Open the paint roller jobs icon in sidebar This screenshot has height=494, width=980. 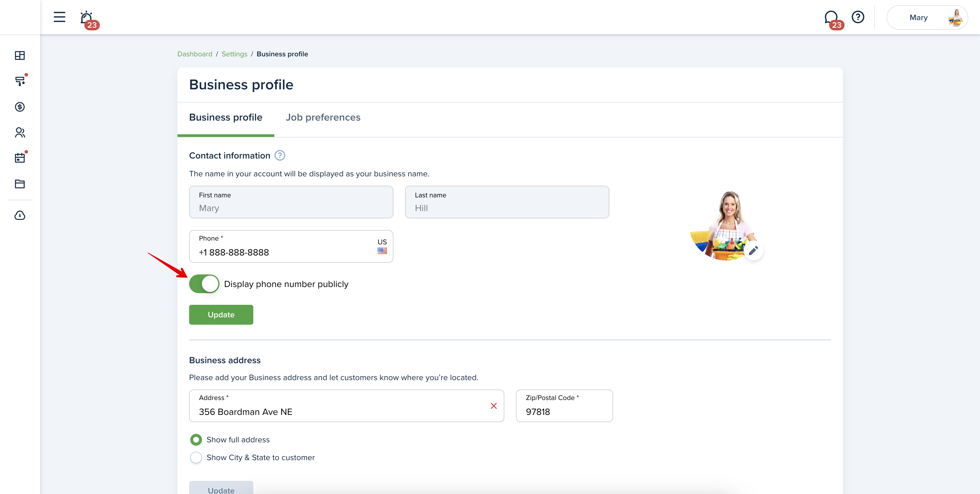click(x=20, y=81)
